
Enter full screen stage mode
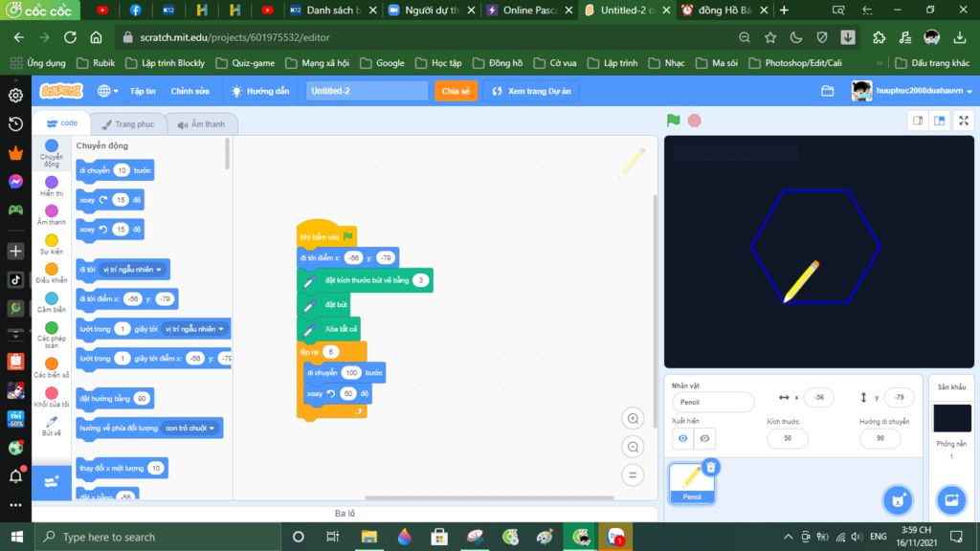(964, 121)
